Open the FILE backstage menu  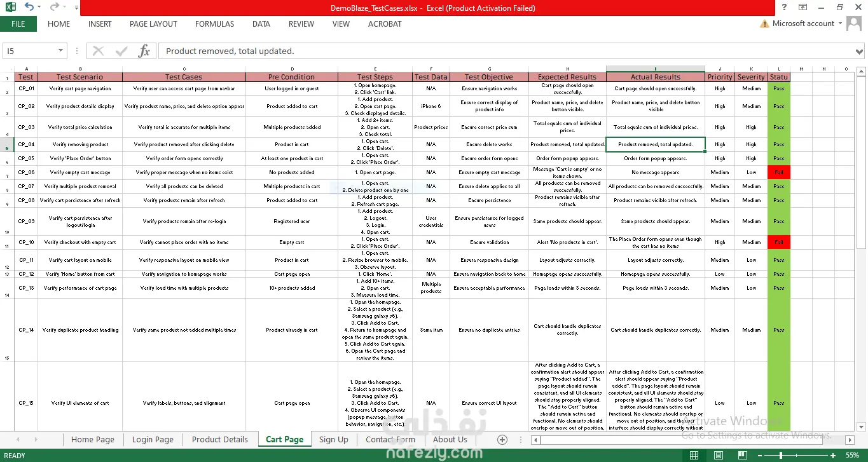(x=18, y=24)
